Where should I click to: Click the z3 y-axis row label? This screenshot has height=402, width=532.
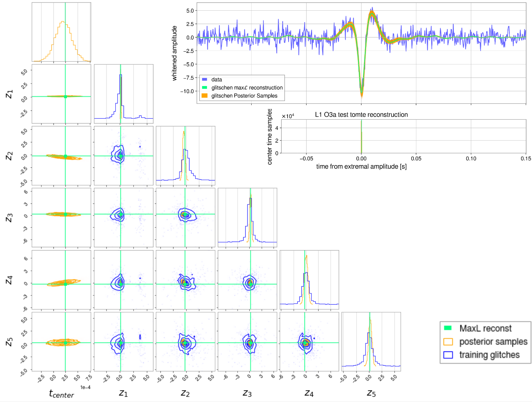pyautogui.click(x=9, y=218)
